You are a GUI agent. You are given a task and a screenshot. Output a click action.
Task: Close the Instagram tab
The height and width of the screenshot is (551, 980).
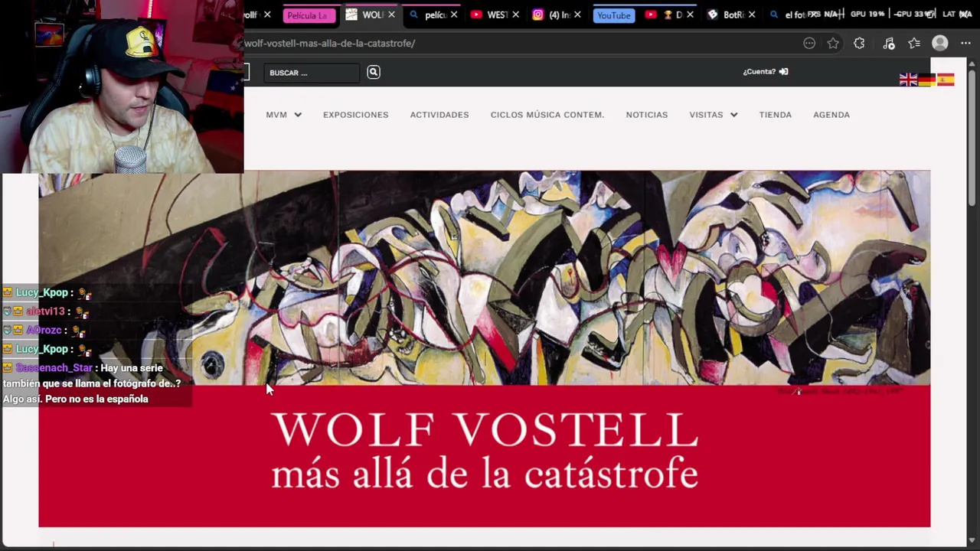tap(577, 15)
